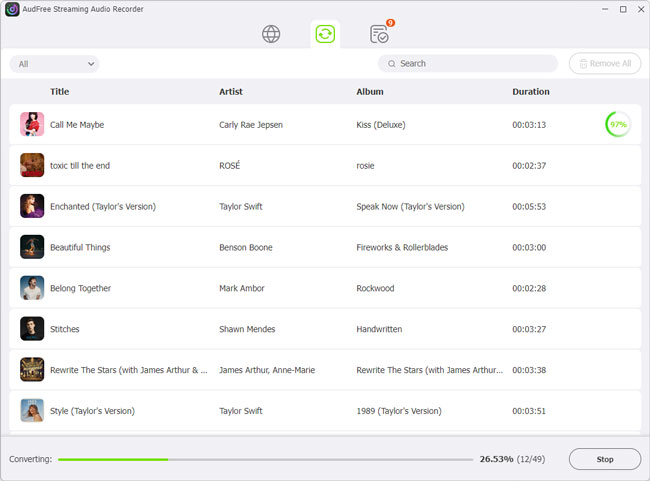This screenshot has height=481, width=650.
Task: Maximize the AudFree window
Action: tap(623, 9)
